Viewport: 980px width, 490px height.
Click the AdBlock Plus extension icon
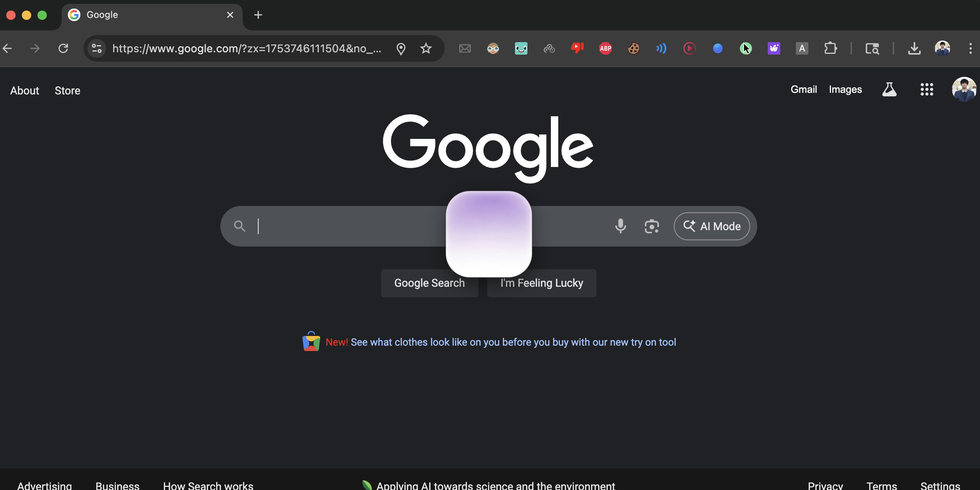pos(605,48)
